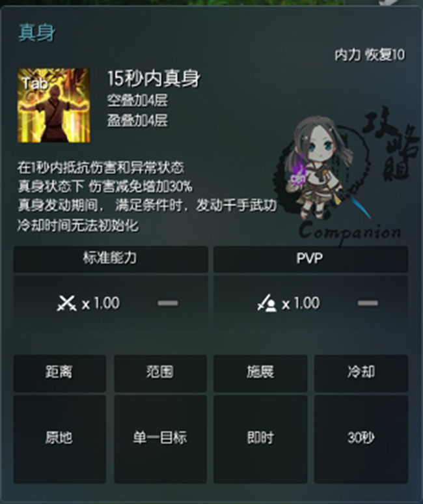The height and width of the screenshot is (504, 423).
Task: Click the 距离 column header
Action: click(x=60, y=373)
